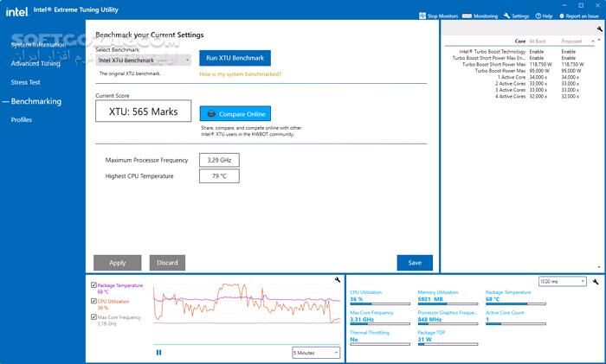The height and width of the screenshot is (364, 606).
Task: Click the wrench icon on the graph panel
Action: tap(337, 280)
